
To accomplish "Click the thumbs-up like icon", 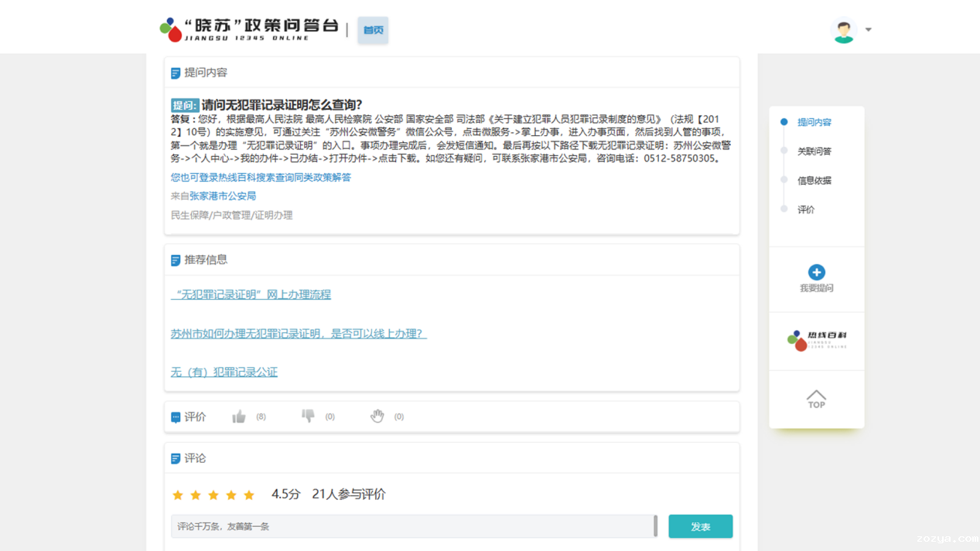I will pos(239,417).
